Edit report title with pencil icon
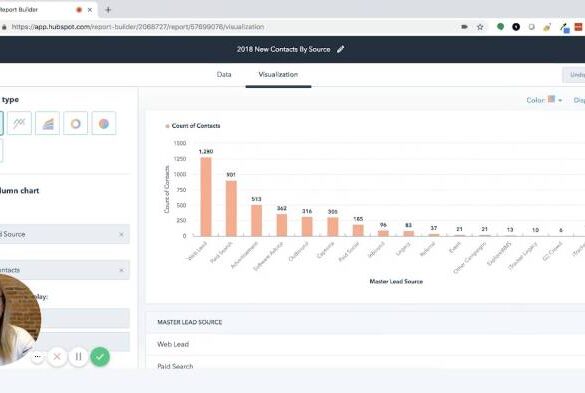This screenshot has width=585, height=393. (340, 49)
